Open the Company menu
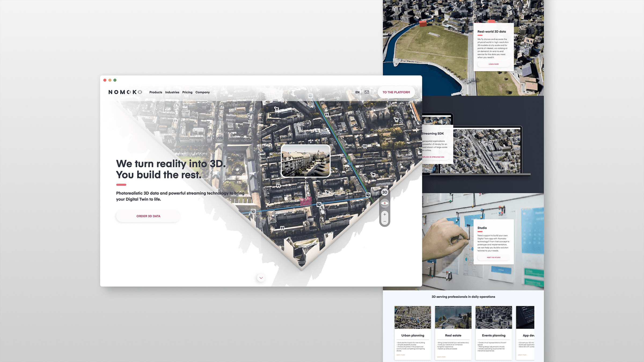644x362 pixels. [x=202, y=92]
